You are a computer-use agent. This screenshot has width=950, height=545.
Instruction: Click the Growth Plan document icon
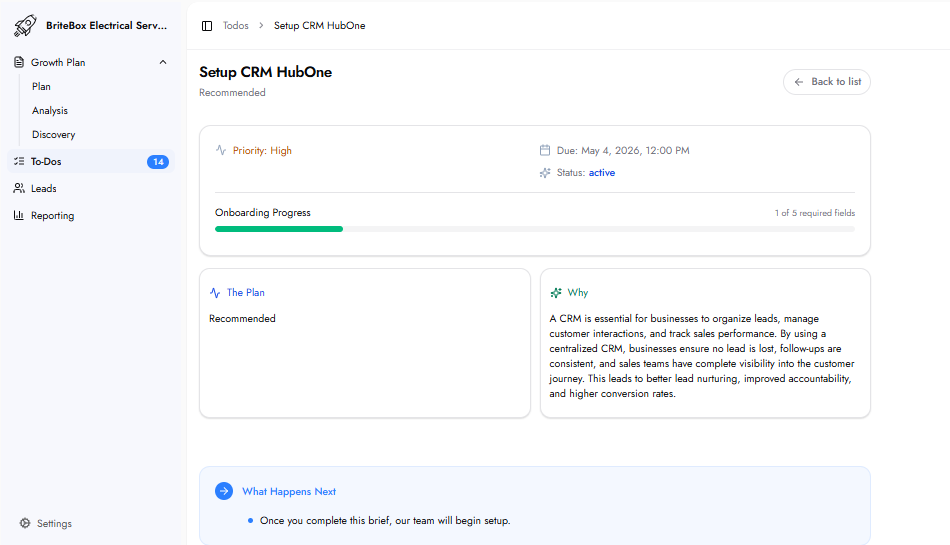point(19,62)
